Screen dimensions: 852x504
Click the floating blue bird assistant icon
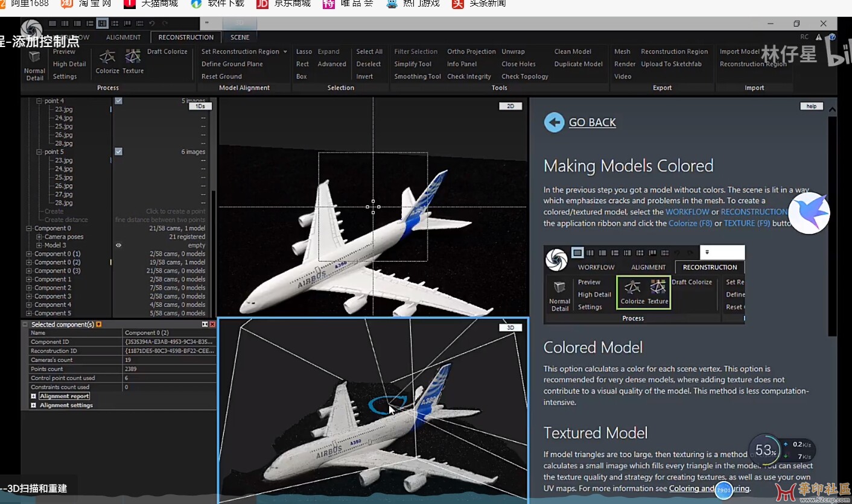809,213
